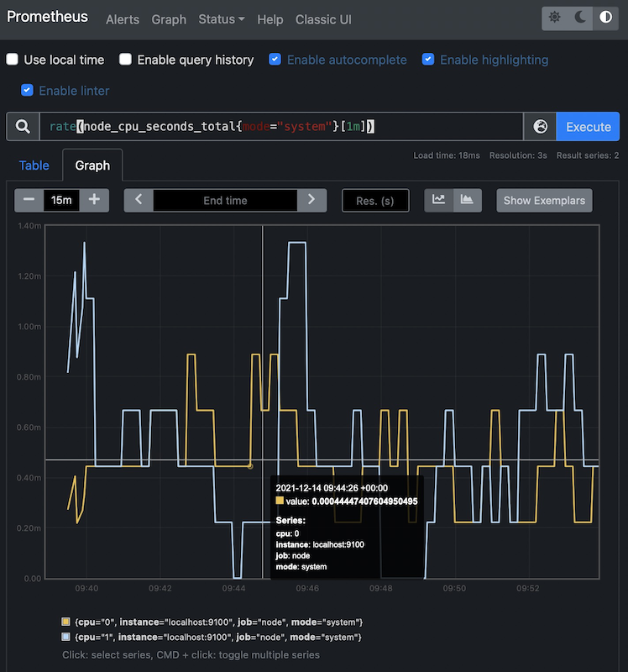
Task: Run the query with Execute
Action: click(588, 127)
